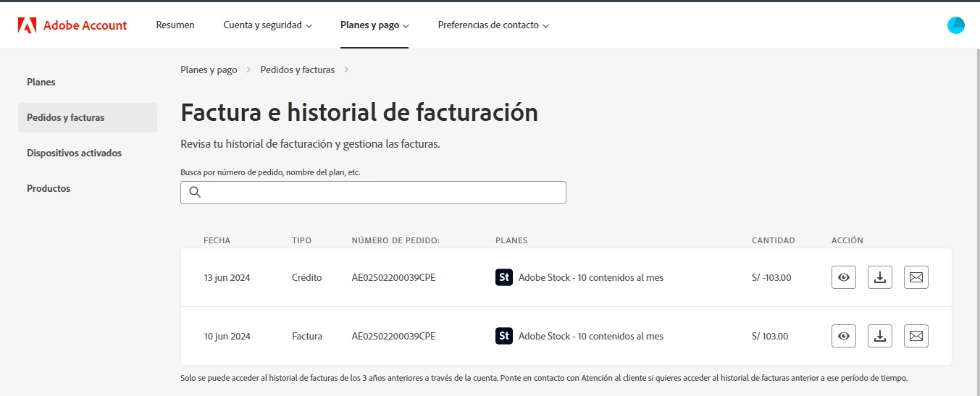Click the search magnifier icon
The image size is (980, 396).
194,192
